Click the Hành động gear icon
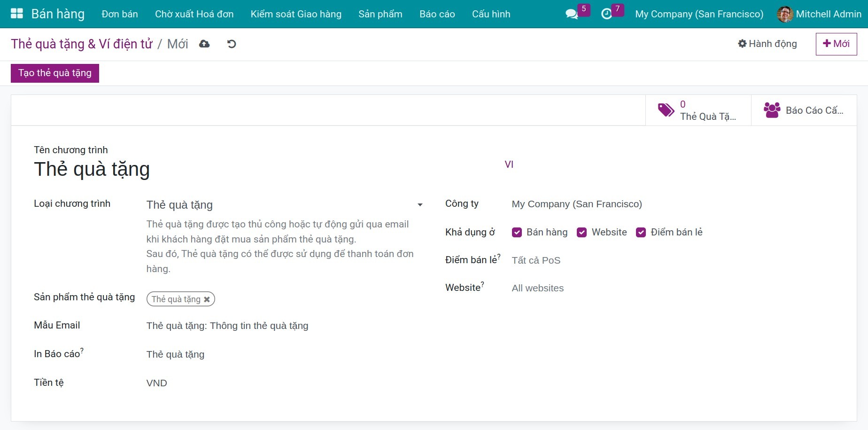This screenshot has width=868, height=430. (x=742, y=44)
